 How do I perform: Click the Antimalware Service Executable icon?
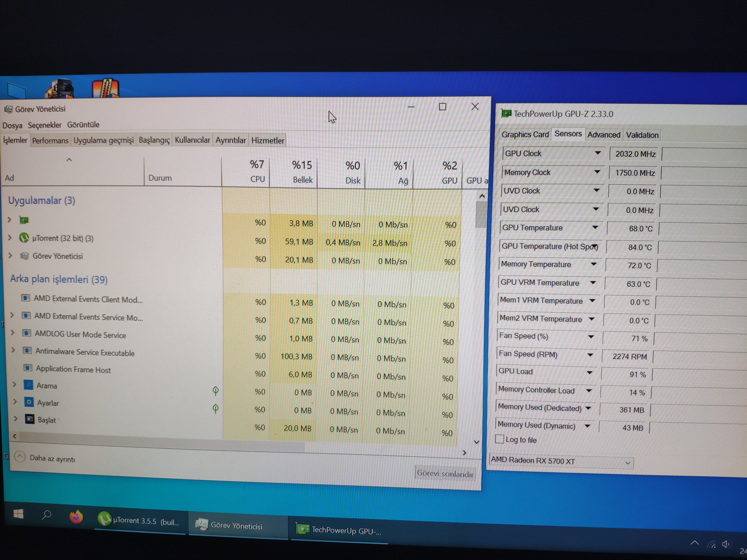[x=27, y=351]
